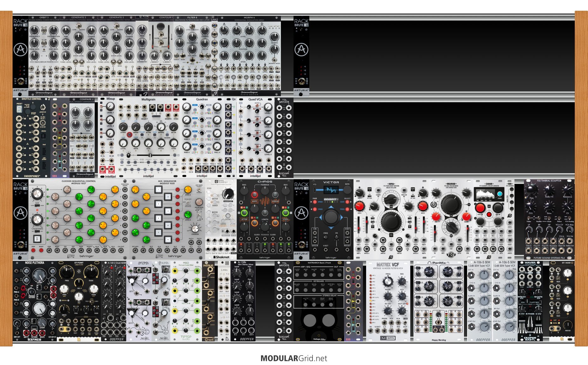Click the Freq knob on FSS Timbral Sculptor
Image resolution: width=588 pixels, height=365 pixels.
pyautogui.click(x=532, y=190)
